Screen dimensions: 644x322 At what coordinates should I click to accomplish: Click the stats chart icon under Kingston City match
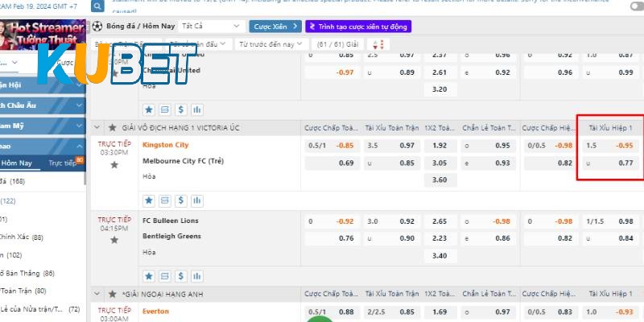pyautogui.click(x=197, y=200)
